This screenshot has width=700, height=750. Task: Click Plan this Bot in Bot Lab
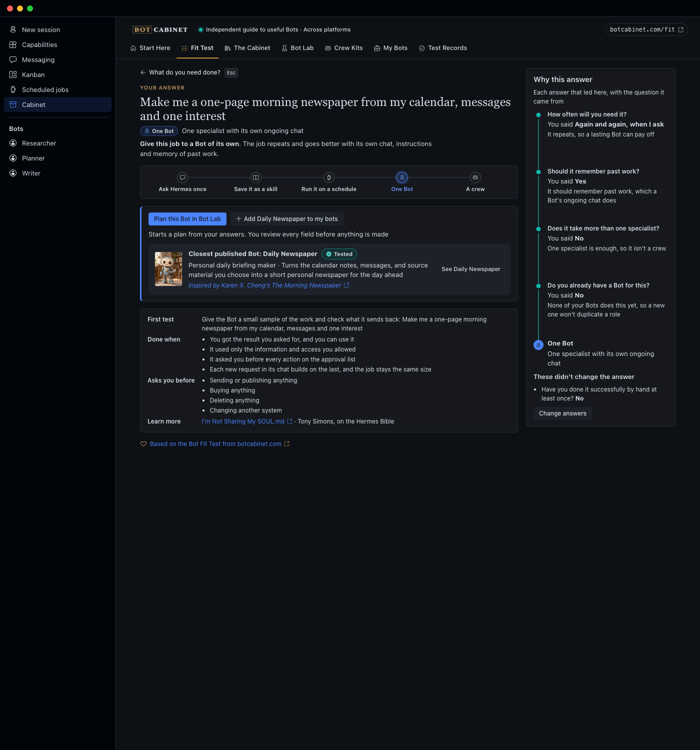[187, 219]
